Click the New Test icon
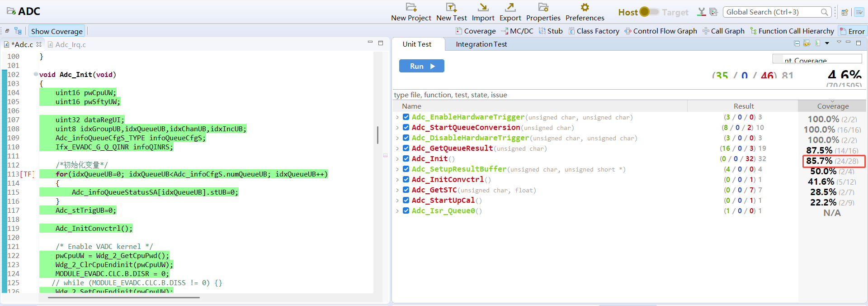868x306 pixels. [451, 7]
